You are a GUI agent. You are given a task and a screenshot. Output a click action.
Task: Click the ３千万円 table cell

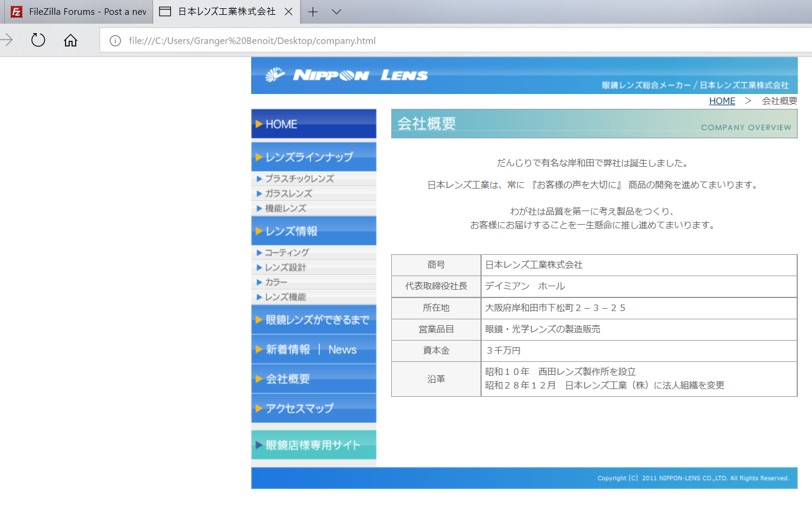[639, 350]
